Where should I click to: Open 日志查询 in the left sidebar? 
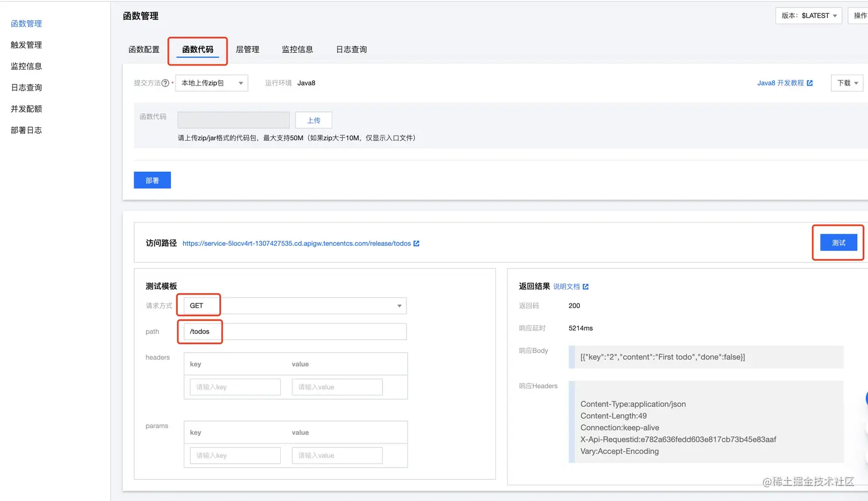26,87
